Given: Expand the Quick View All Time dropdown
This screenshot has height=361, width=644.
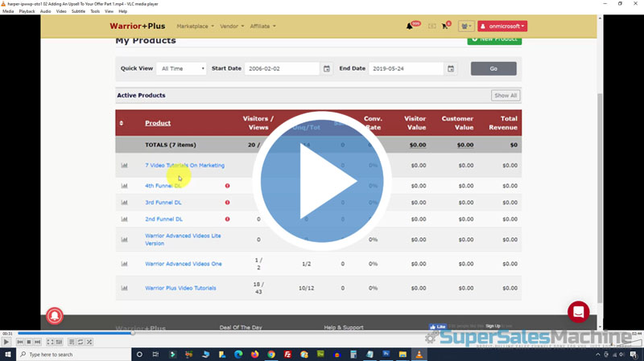Looking at the screenshot, I should point(181,68).
